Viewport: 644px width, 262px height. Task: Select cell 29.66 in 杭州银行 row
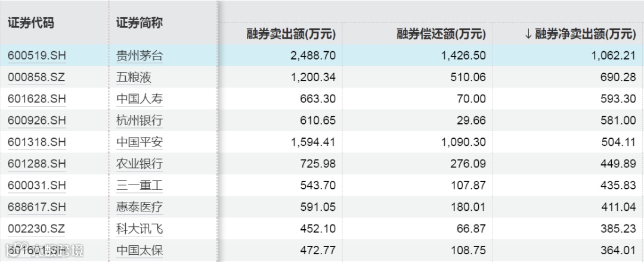471,120
